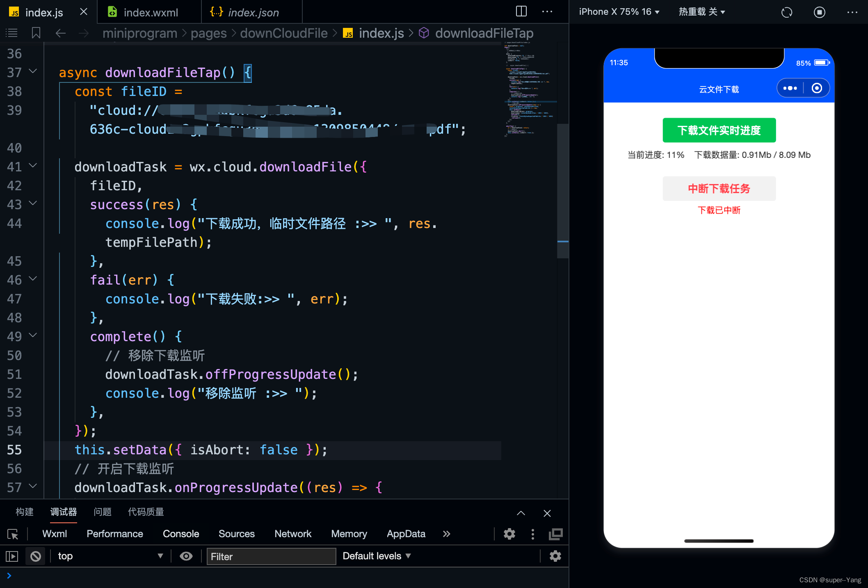Activate the element inspector picker icon

(x=13, y=534)
